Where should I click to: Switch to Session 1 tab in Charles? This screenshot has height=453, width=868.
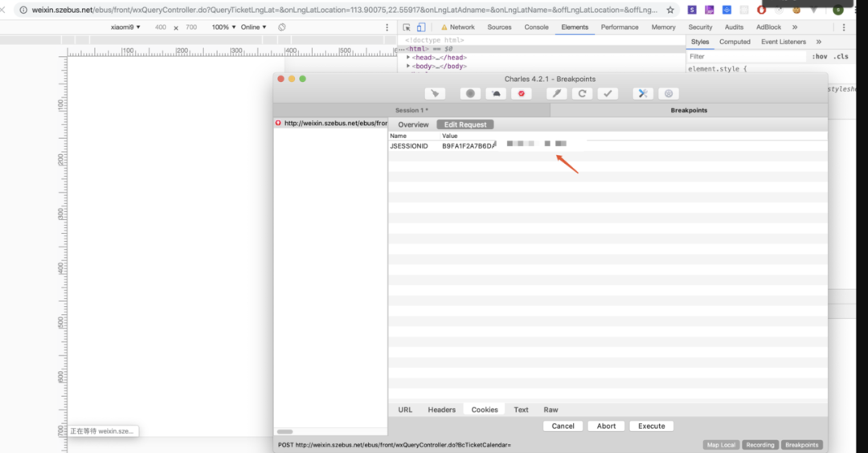411,110
